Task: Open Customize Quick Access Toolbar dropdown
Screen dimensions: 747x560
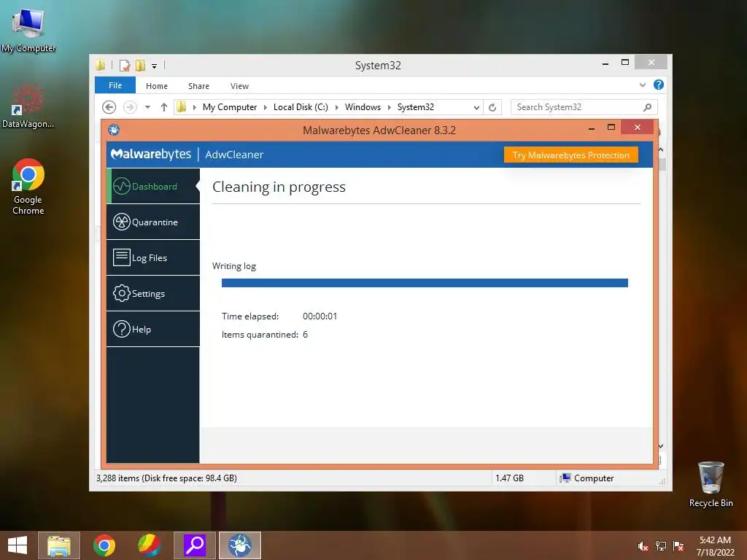Action: tap(155, 66)
